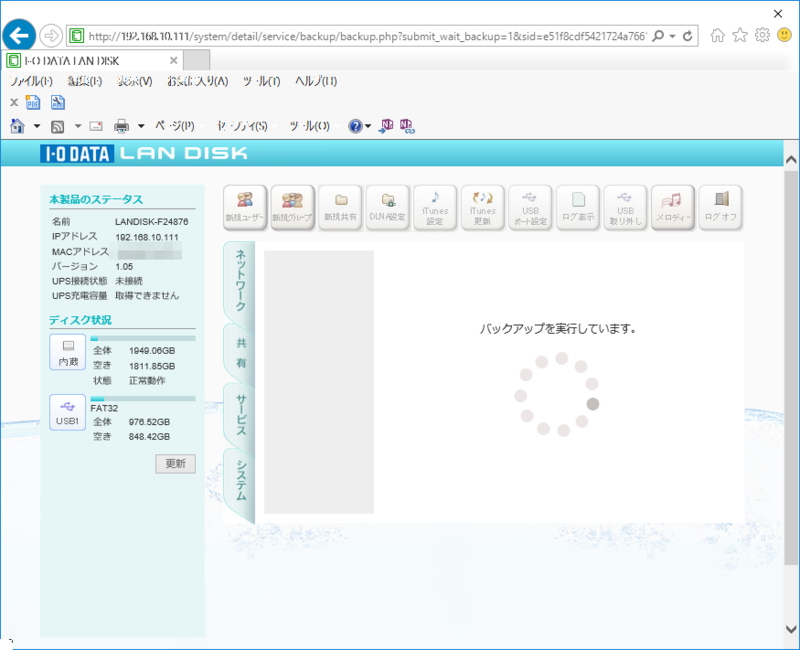This screenshot has height=650, width=800.
Task: Expand the home button dropdown arrow
Action: (37, 126)
